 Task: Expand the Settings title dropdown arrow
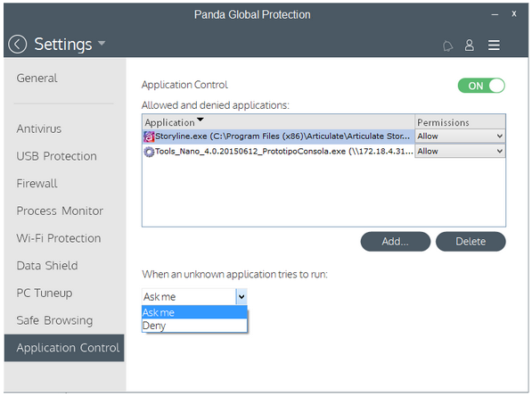point(102,44)
